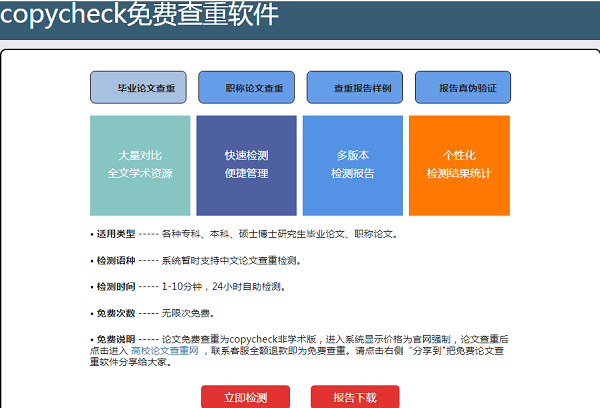Click the dark blue 快速检测 便捷管理 tile
The image size is (600, 408).
click(246, 165)
